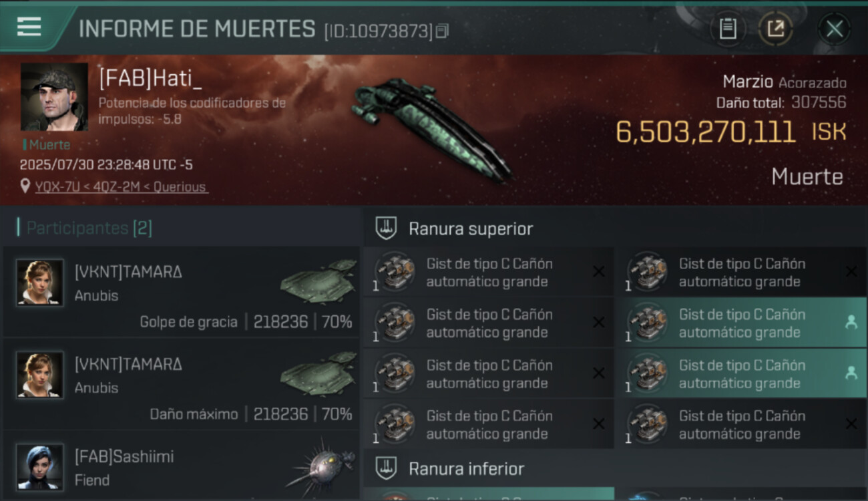Share the kill report externally
This screenshot has width=868, height=501.
click(775, 29)
